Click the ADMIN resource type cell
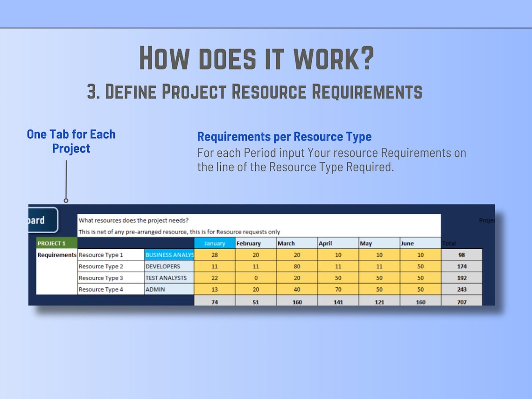This screenshot has height=399, width=532. coord(169,289)
